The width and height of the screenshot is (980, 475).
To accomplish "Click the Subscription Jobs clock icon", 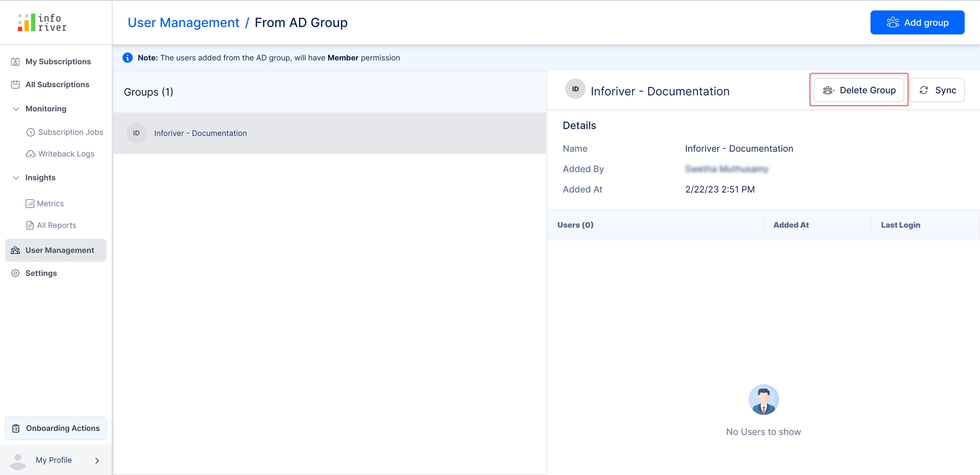I will (30, 132).
